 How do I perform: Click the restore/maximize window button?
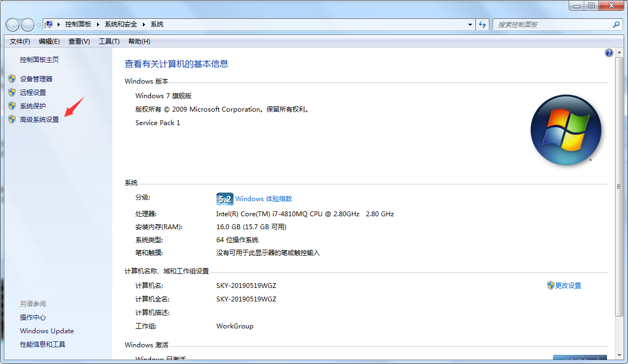pyautogui.click(x=591, y=5)
